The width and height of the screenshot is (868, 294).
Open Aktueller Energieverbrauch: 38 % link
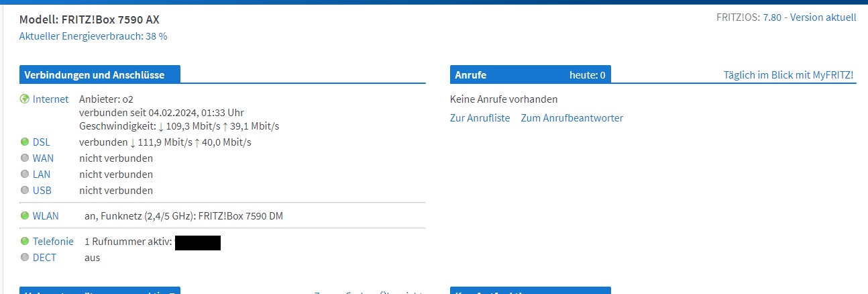click(93, 36)
